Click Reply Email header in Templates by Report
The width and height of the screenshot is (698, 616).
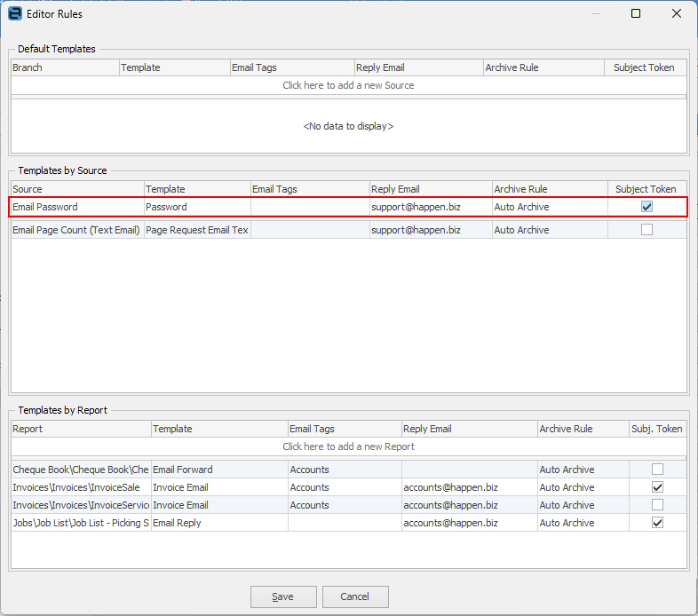point(470,429)
